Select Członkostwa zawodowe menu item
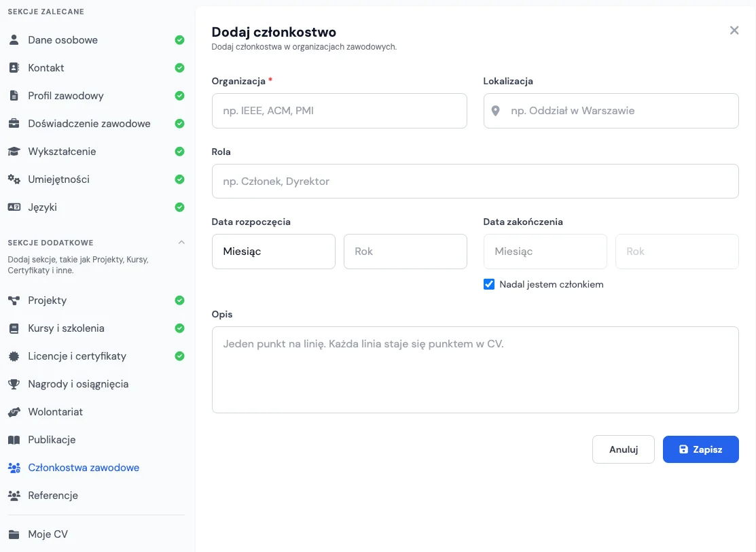Viewport: 756px width, 552px height. 96,468
